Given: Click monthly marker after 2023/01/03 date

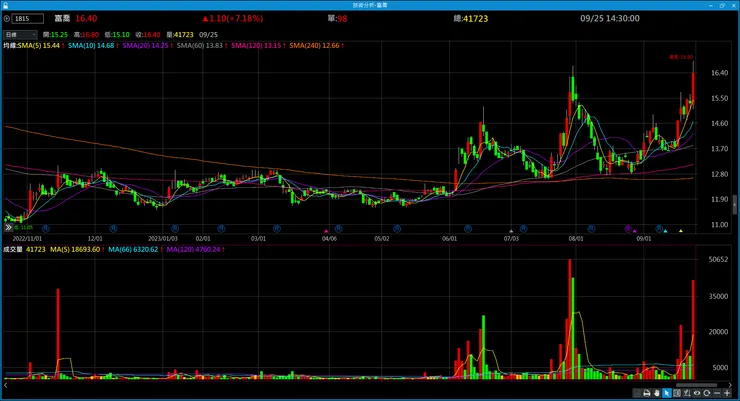Looking at the screenshot, I should (175, 228).
